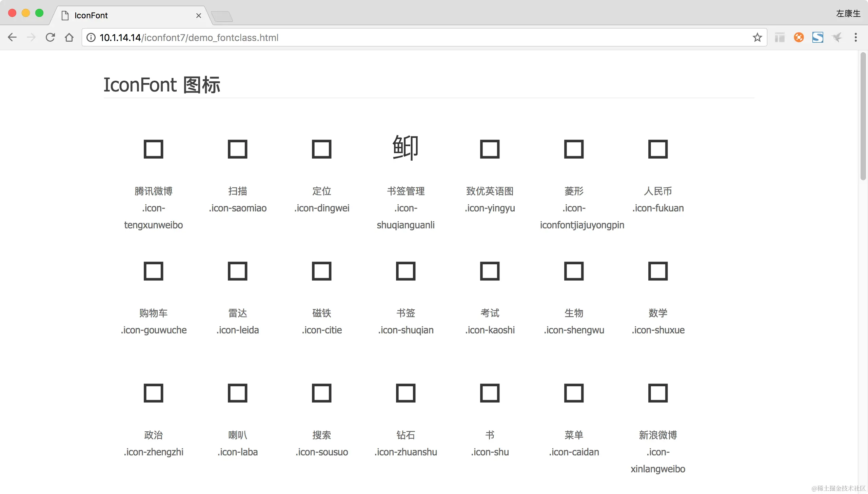Click the 雷达 radar icon

pos(237,271)
